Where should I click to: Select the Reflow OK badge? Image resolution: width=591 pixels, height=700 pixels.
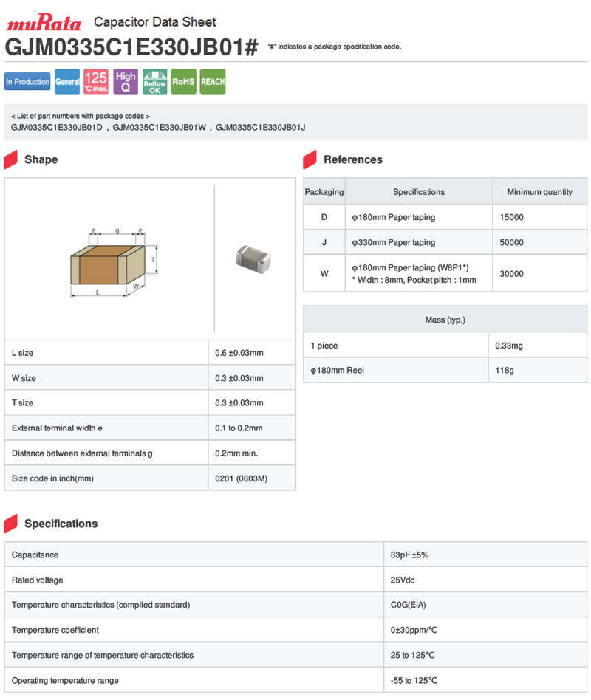click(154, 82)
